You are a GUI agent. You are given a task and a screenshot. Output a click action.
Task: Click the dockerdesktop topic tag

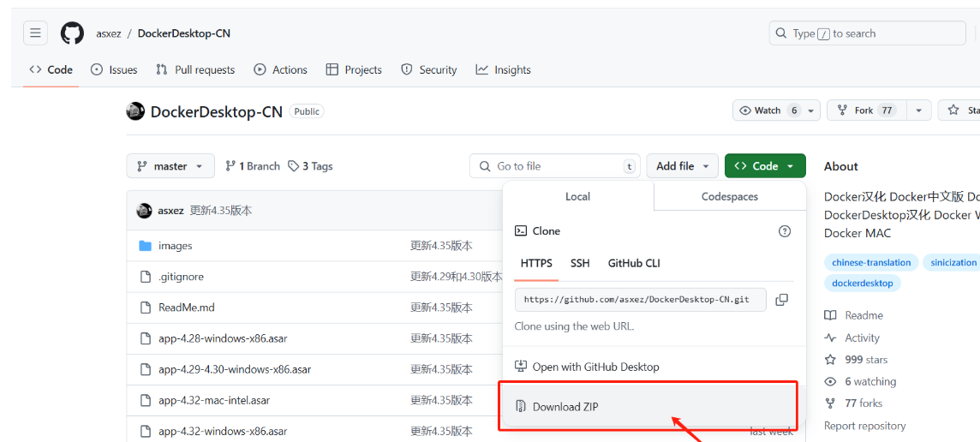pos(862,284)
